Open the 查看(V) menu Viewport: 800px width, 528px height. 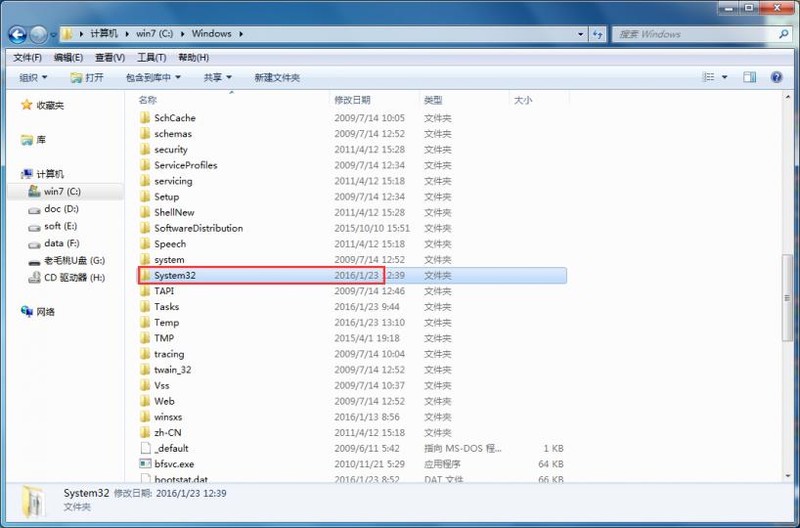point(110,58)
